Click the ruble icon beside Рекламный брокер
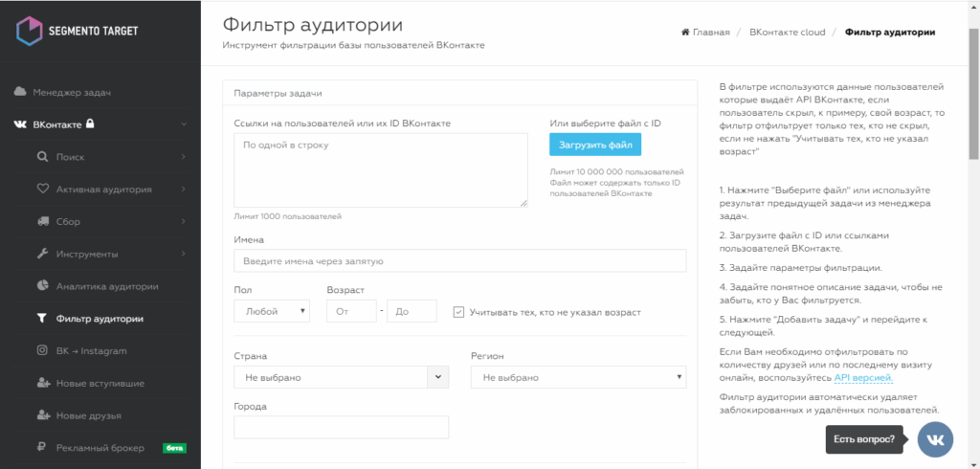Screen dimensions: 980x469 coord(42,447)
